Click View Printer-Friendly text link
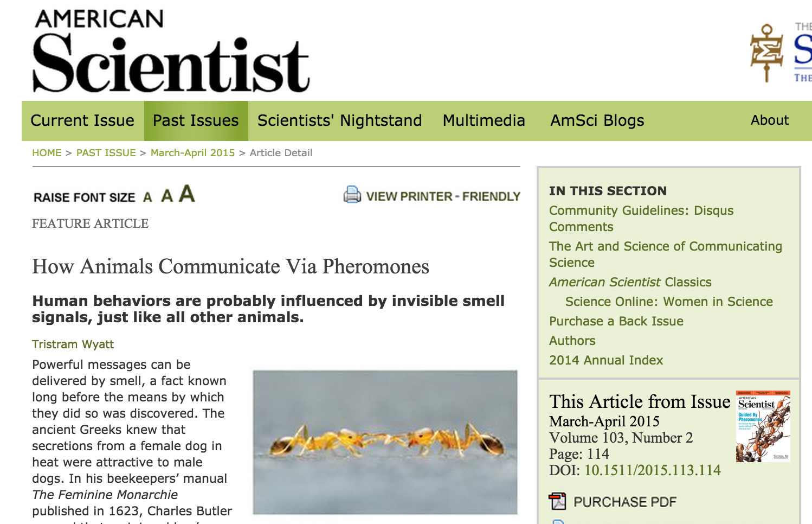 tap(443, 196)
